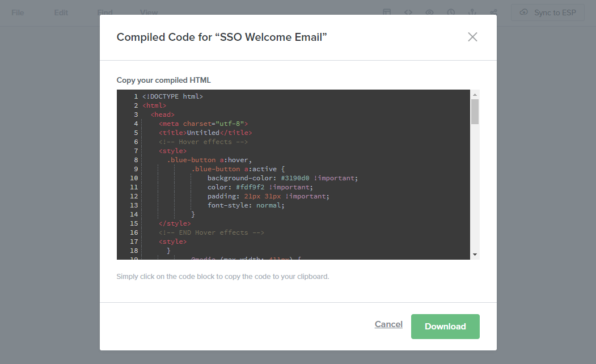596x364 pixels.
Task: Click the Cancel link
Action: 388,324
